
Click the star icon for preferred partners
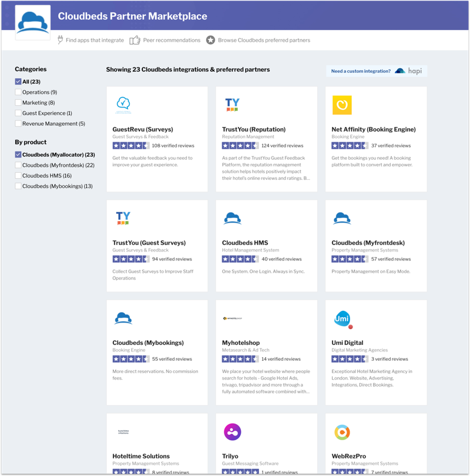[x=210, y=40]
